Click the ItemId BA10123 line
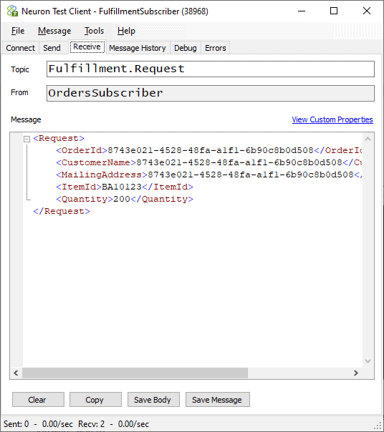 click(124, 187)
